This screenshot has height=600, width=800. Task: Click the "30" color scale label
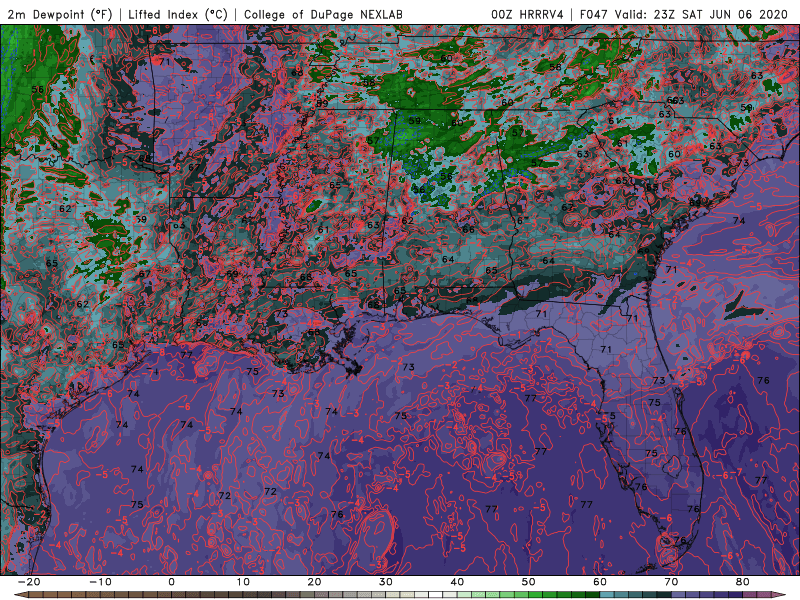pyautogui.click(x=386, y=582)
